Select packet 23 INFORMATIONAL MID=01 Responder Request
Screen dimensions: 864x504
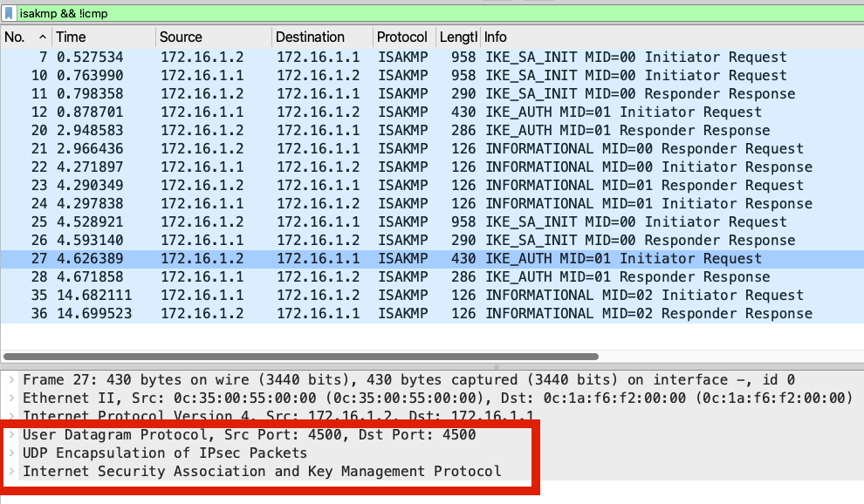click(432, 185)
